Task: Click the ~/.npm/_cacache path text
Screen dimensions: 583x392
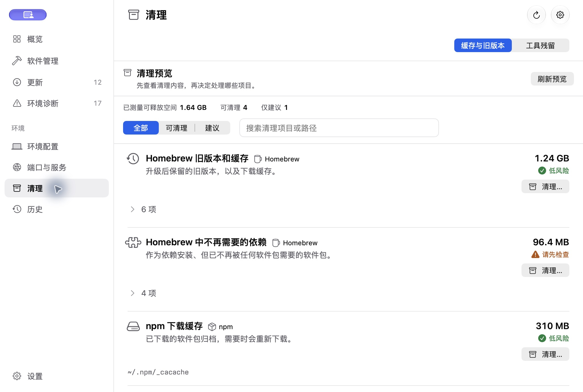Action: coord(158,372)
